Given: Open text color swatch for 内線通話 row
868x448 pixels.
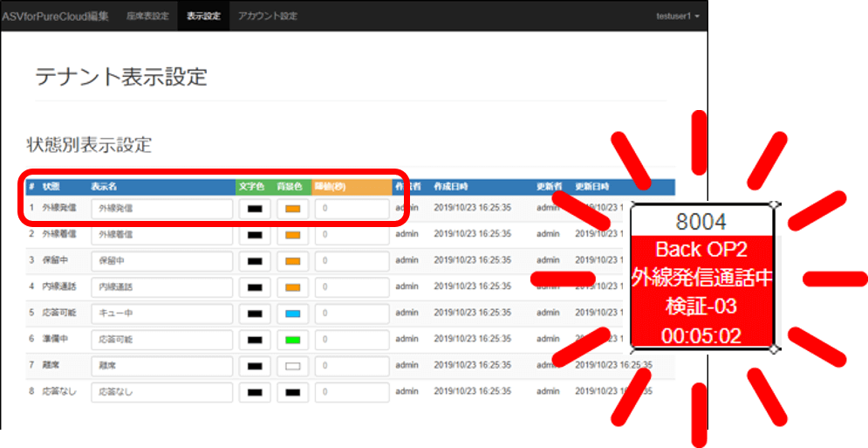Looking at the screenshot, I should click(x=255, y=287).
